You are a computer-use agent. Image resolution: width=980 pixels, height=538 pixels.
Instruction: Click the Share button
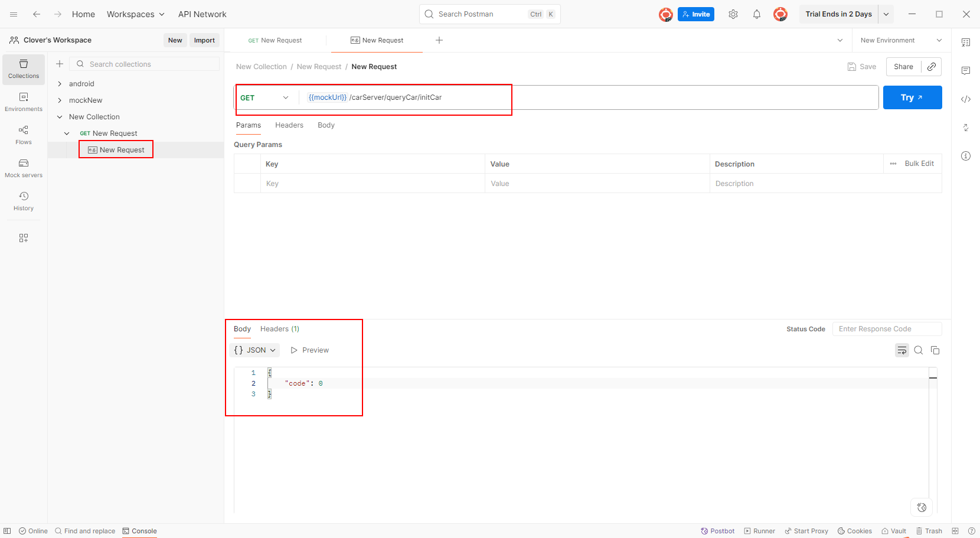coord(903,67)
